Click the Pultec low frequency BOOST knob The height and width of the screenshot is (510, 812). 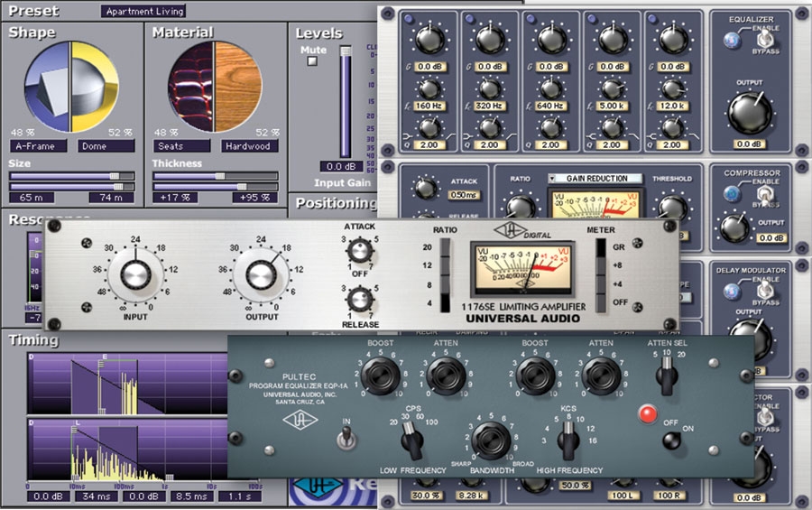click(381, 376)
